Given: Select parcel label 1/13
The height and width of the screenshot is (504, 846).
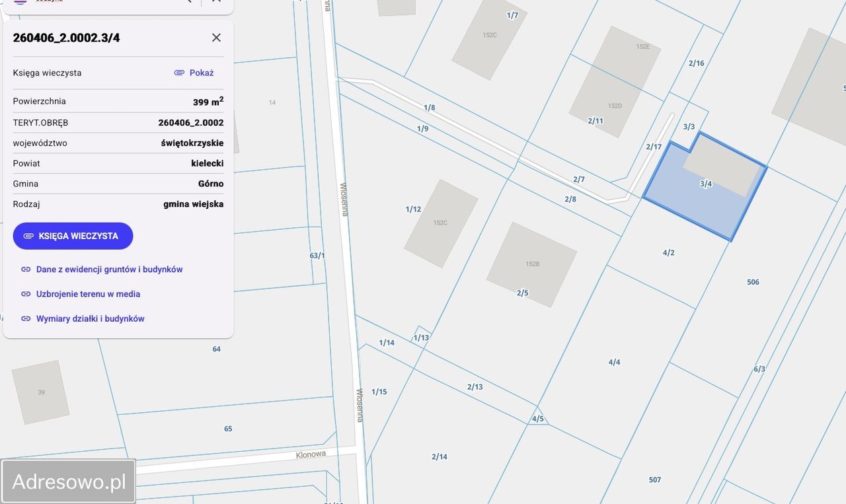Looking at the screenshot, I should coord(421,338).
